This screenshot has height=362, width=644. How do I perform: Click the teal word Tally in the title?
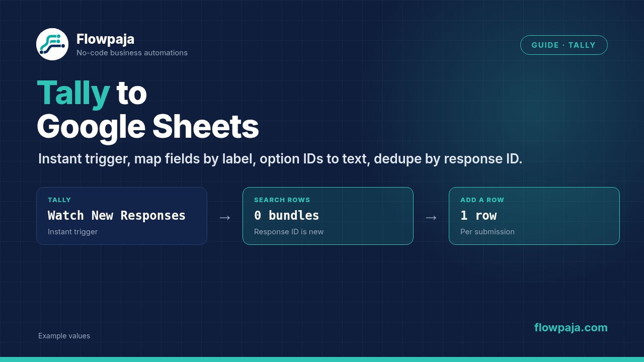(x=73, y=93)
